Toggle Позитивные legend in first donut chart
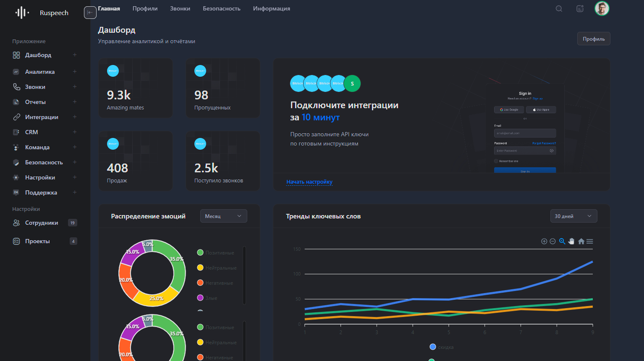 click(x=215, y=252)
